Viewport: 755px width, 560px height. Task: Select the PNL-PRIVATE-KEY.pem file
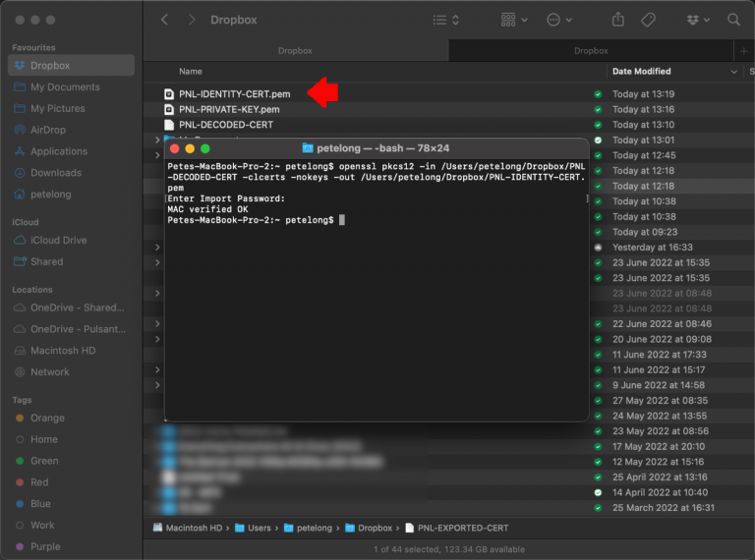(229, 109)
